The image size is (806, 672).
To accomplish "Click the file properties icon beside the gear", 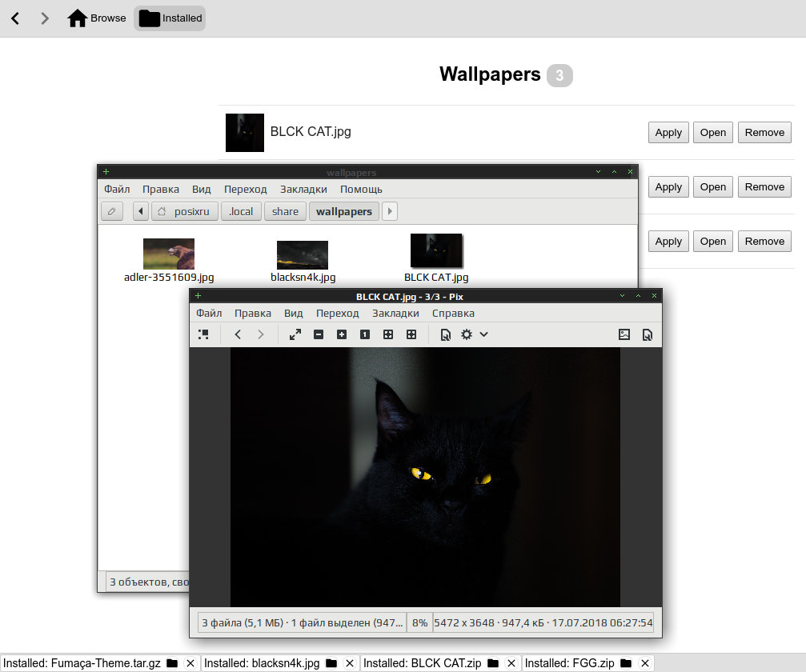I will pos(445,335).
